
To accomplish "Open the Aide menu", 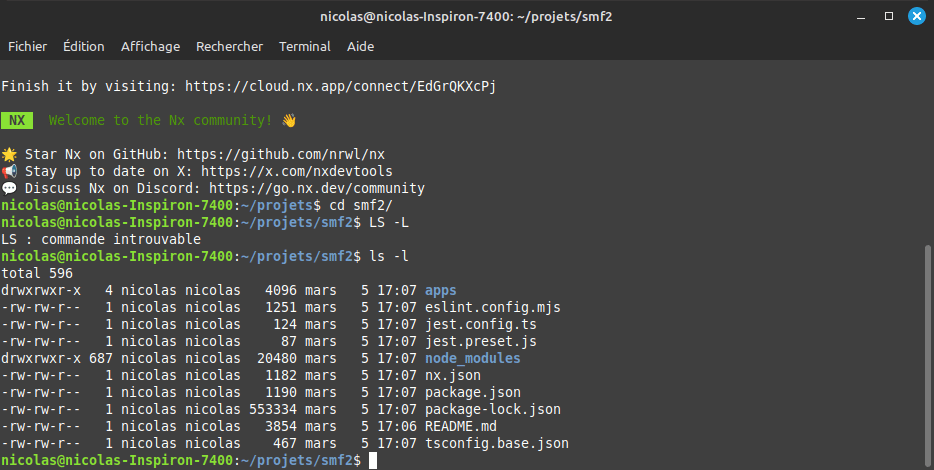I will (360, 46).
